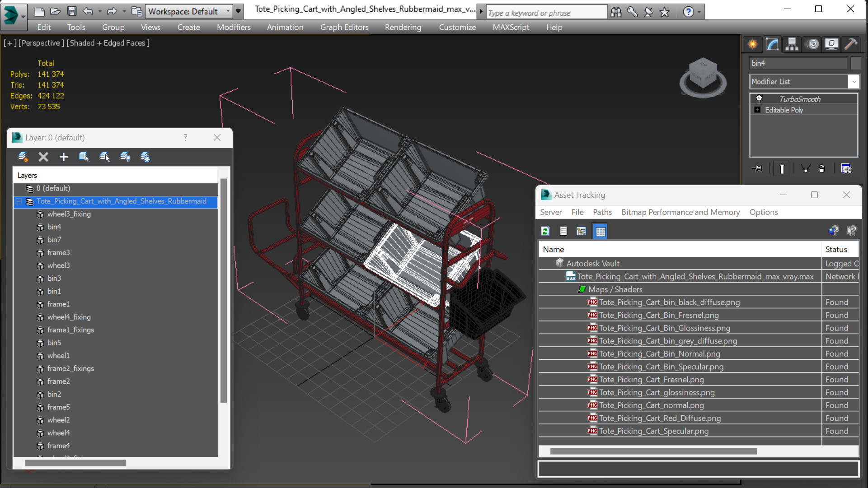Open the binoculars search icon

(616, 12)
